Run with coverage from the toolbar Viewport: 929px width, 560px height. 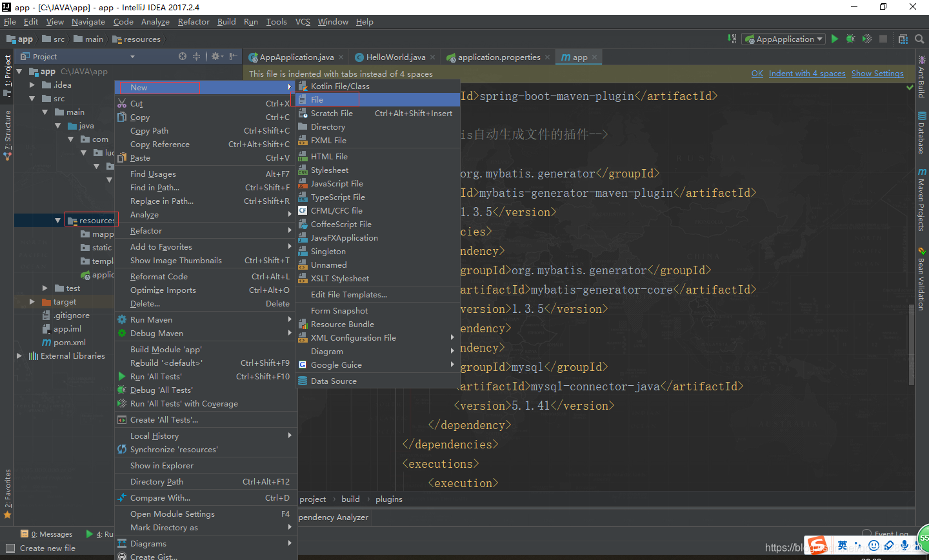pyautogui.click(x=867, y=39)
